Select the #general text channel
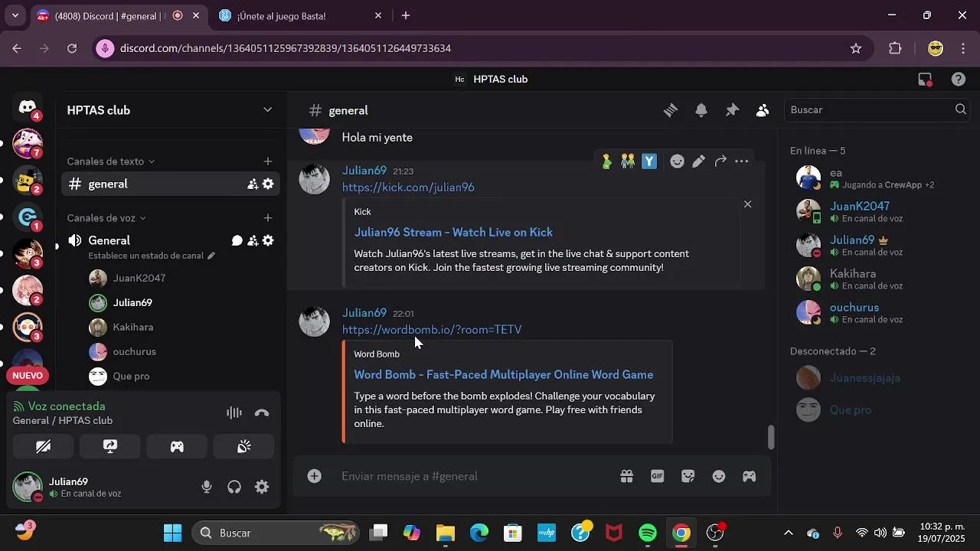The height and width of the screenshot is (551, 980). click(x=170, y=184)
